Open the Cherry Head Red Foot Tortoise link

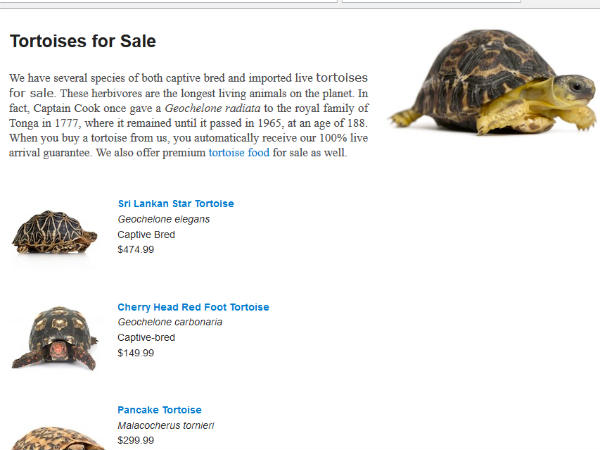pyautogui.click(x=193, y=307)
